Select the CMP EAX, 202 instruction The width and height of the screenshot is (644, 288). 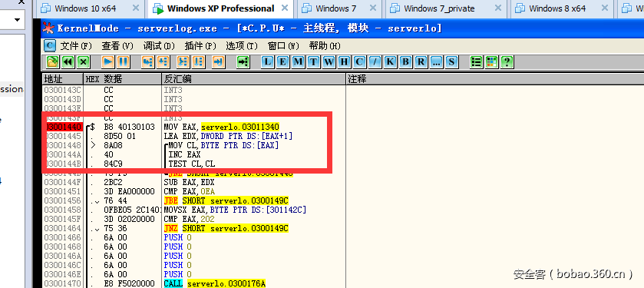[x=189, y=219]
